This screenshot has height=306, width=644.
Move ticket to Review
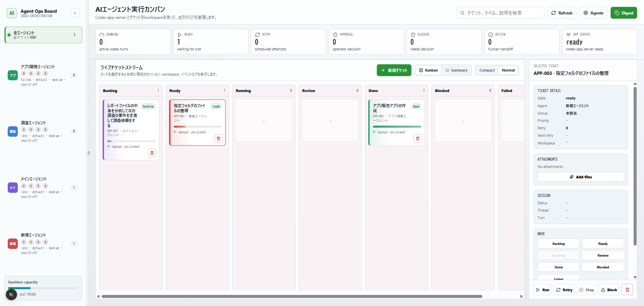coord(603,255)
